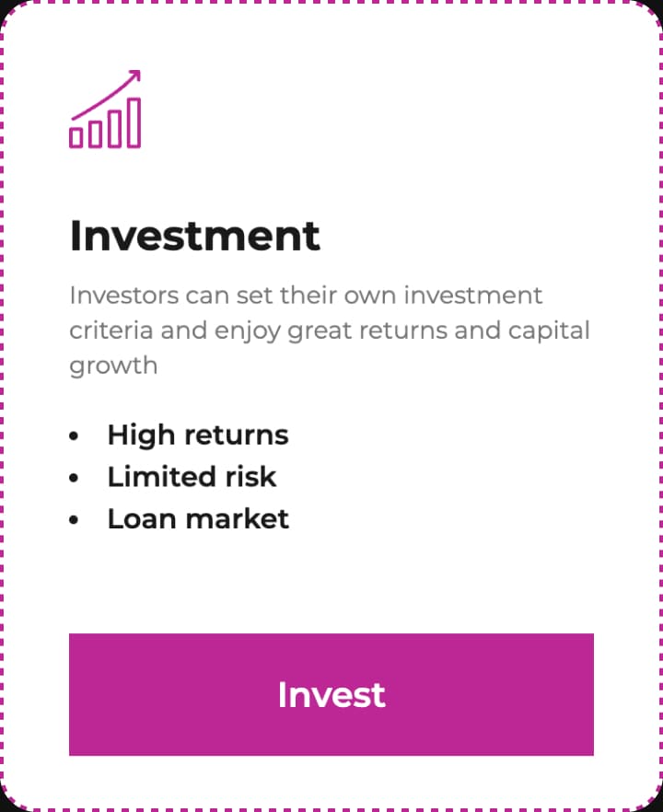Click the bullet dot beside Loan market

pos(75,520)
